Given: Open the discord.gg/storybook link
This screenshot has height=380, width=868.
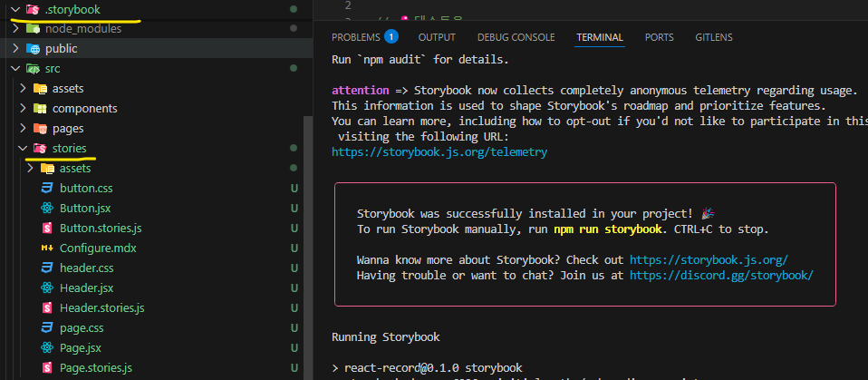Looking at the screenshot, I should 721,275.
